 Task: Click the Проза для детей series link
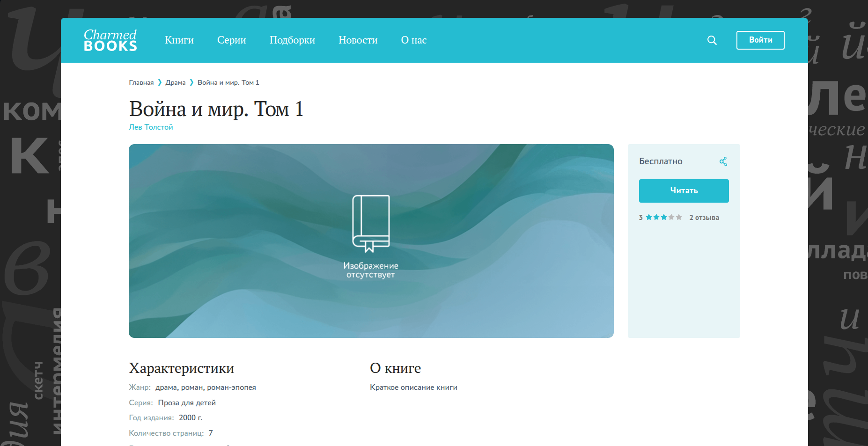coord(187,403)
